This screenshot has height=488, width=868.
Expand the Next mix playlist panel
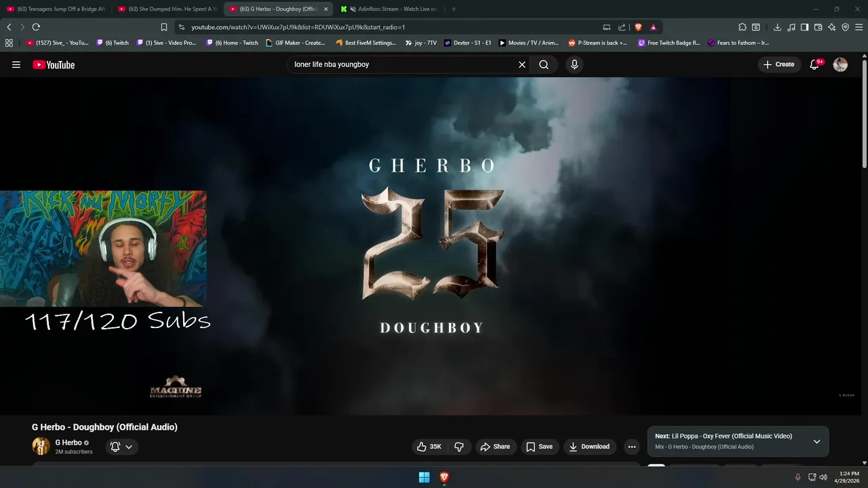pos(816,441)
